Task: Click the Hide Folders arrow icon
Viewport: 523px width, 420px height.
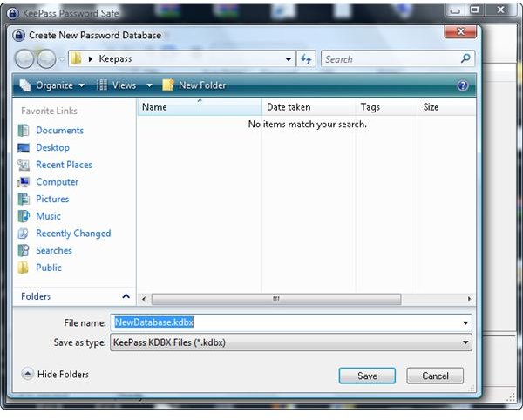Action: pos(27,374)
